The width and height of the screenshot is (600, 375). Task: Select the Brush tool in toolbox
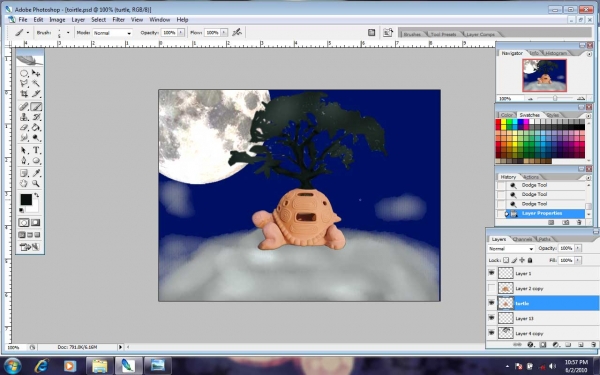coord(36,107)
